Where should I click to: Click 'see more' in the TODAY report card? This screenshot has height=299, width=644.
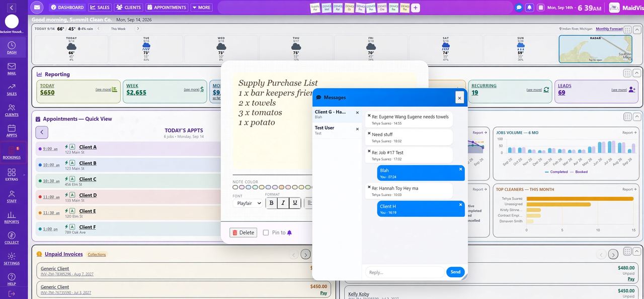[103, 89]
